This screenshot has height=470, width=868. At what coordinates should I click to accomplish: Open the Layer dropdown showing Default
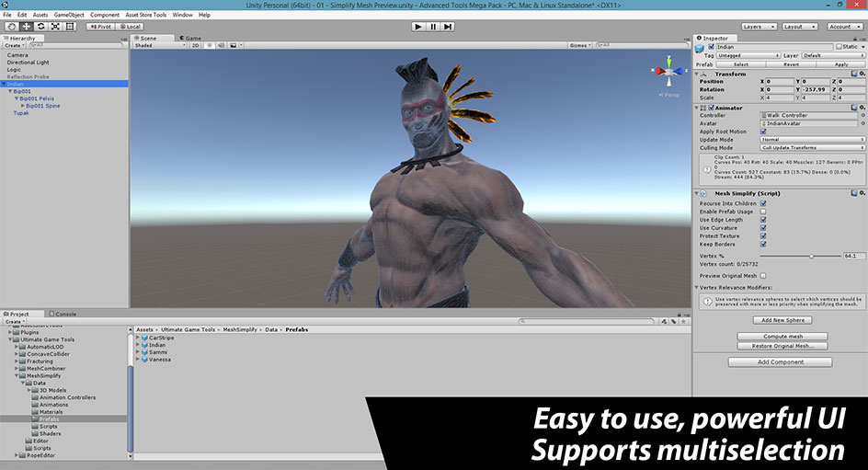pos(833,55)
